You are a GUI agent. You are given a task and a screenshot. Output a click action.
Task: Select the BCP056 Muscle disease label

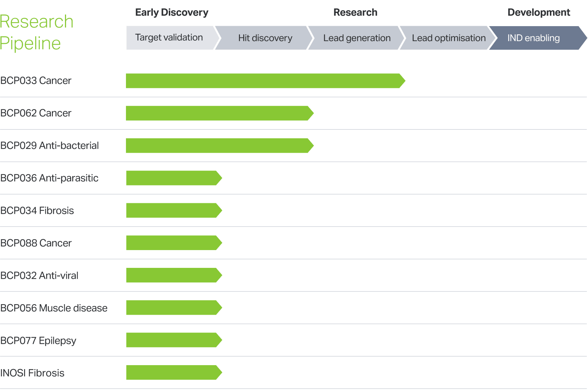tap(54, 308)
